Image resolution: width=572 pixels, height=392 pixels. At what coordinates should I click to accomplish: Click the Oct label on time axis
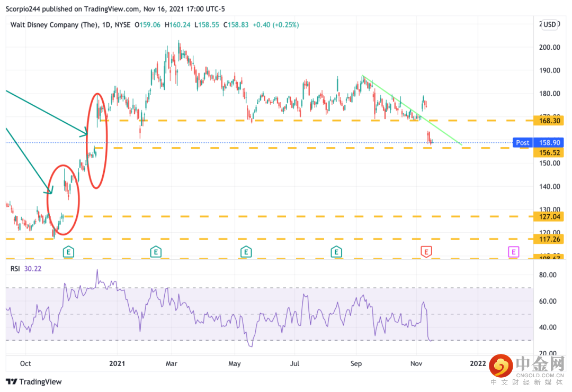point(25,363)
